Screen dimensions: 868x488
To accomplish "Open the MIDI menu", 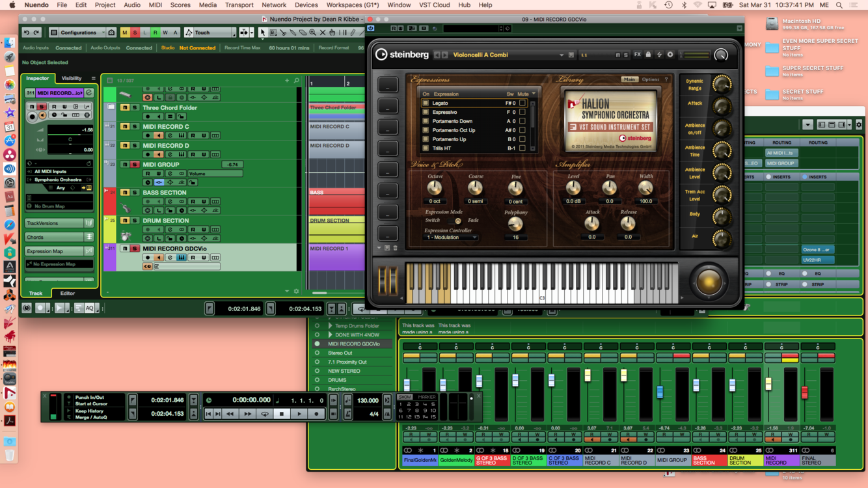I will [x=156, y=5].
